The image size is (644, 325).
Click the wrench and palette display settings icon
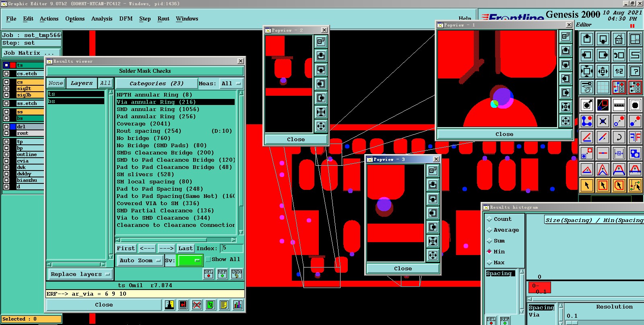[x=587, y=87]
